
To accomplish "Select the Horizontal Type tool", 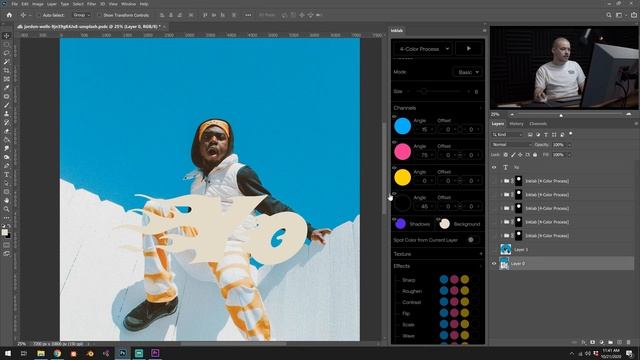I will [x=6, y=175].
